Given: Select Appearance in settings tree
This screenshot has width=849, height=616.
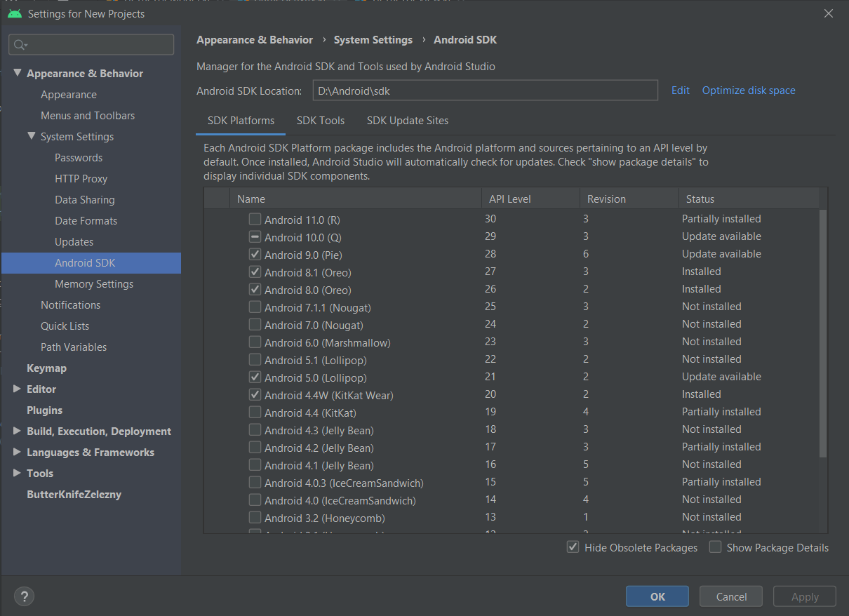Looking at the screenshot, I should [x=69, y=95].
